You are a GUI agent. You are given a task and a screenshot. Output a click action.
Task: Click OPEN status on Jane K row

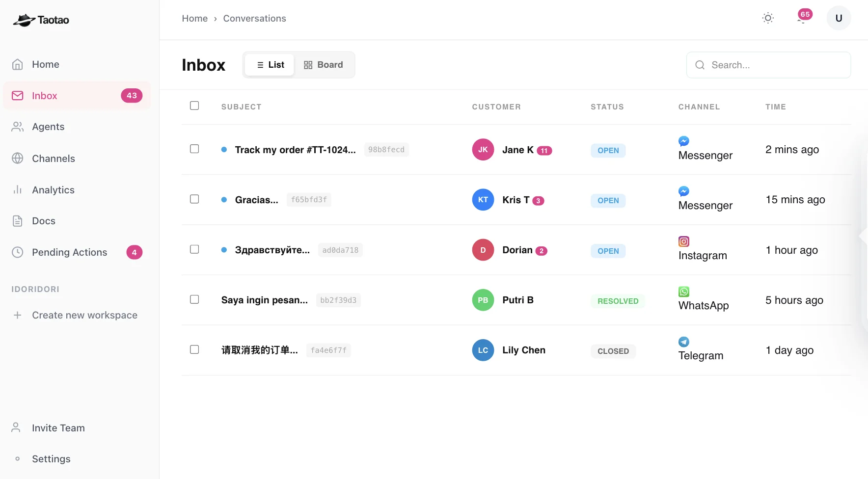tap(608, 151)
